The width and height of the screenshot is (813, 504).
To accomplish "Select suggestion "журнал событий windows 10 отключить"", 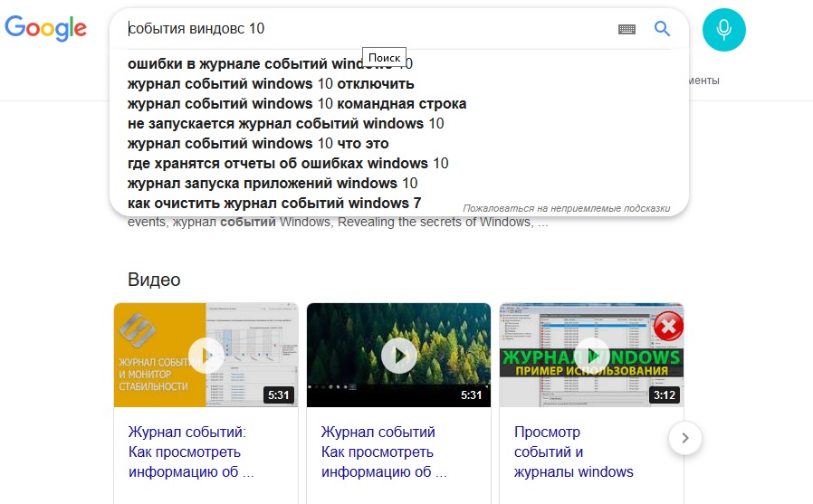I will pyautogui.click(x=271, y=84).
